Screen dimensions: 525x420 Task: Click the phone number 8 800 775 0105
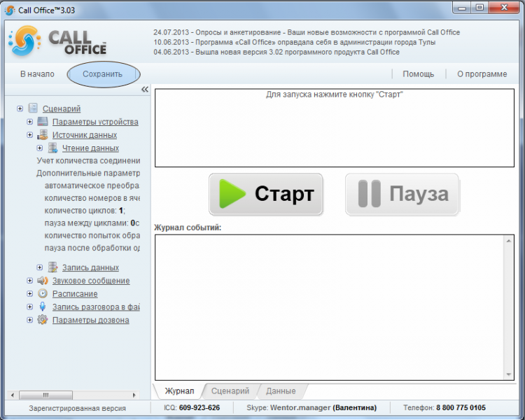click(461, 407)
